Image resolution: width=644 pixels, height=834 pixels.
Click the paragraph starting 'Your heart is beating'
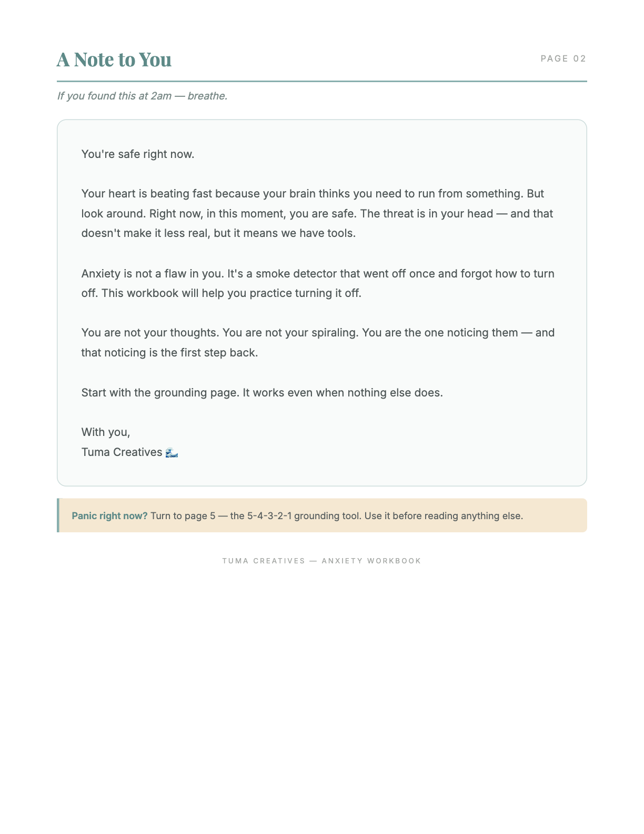point(318,213)
